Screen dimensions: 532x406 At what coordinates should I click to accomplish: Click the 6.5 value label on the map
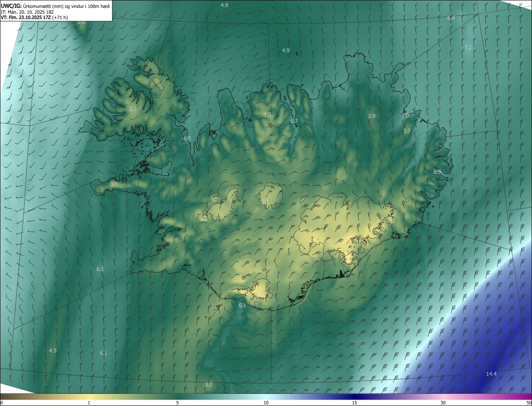[x=187, y=138]
